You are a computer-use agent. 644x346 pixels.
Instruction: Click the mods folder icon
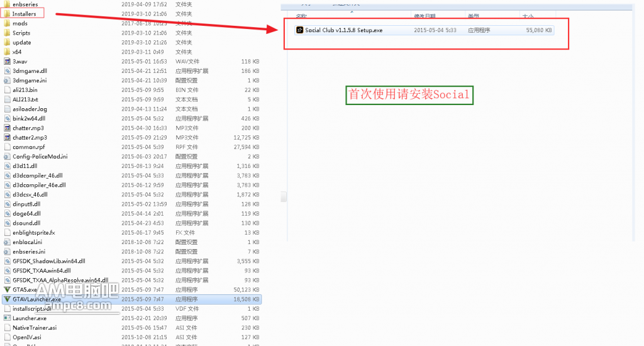[7, 23]
